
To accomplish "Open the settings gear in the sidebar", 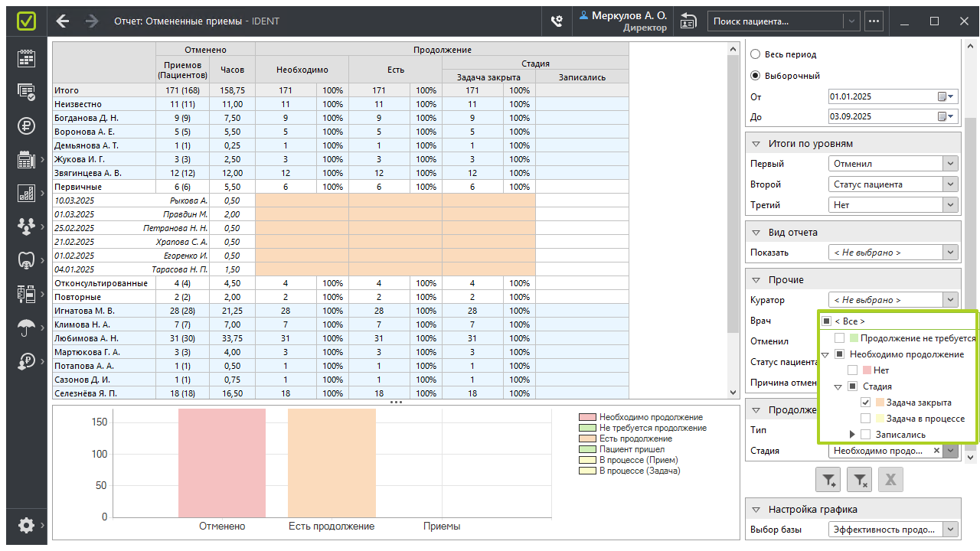I will 26,525.
